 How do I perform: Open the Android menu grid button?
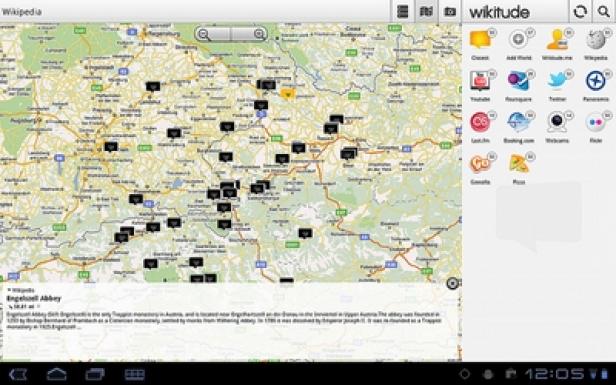click(135, 374)
